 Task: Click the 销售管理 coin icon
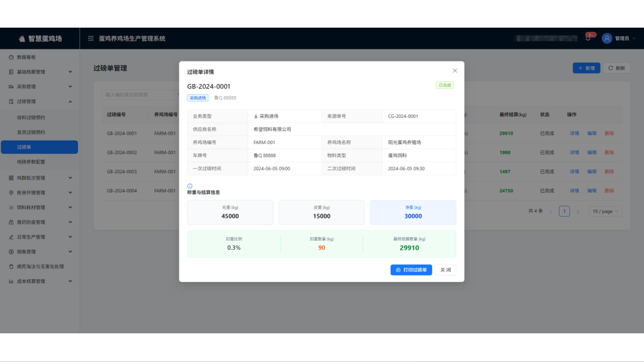11,252
